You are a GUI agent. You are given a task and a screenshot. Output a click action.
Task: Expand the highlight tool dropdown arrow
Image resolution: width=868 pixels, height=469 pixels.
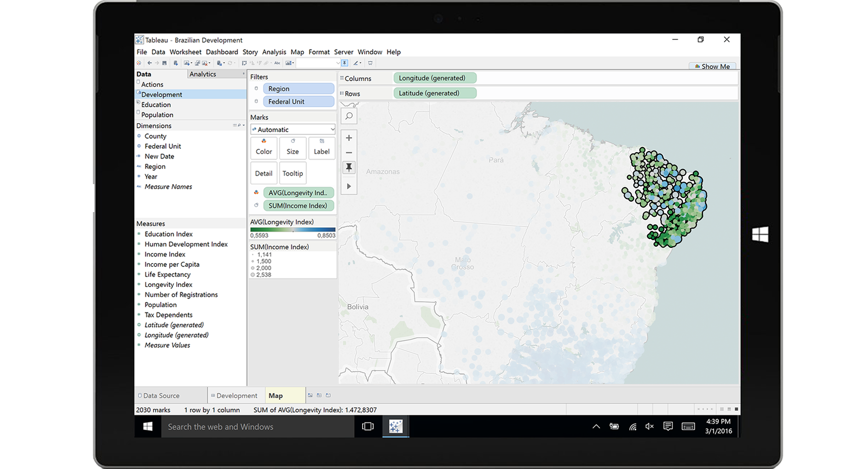(x=361, y=63)
